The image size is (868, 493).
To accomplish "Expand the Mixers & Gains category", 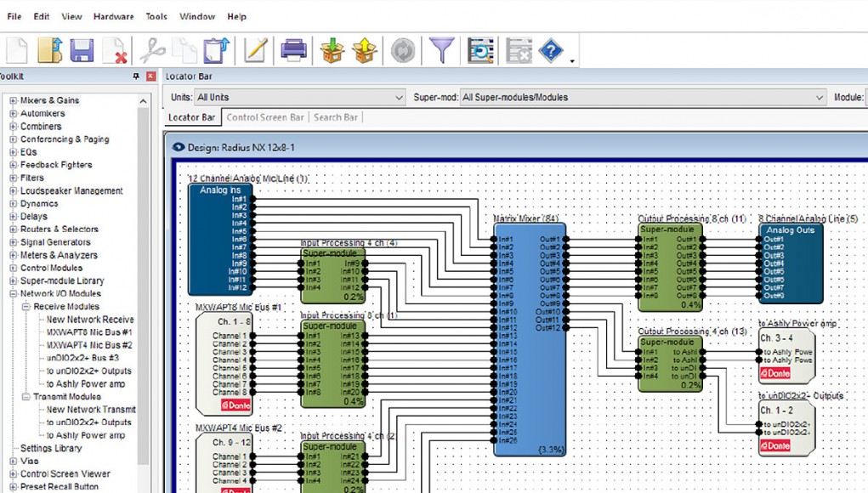I will click(14, 100).
